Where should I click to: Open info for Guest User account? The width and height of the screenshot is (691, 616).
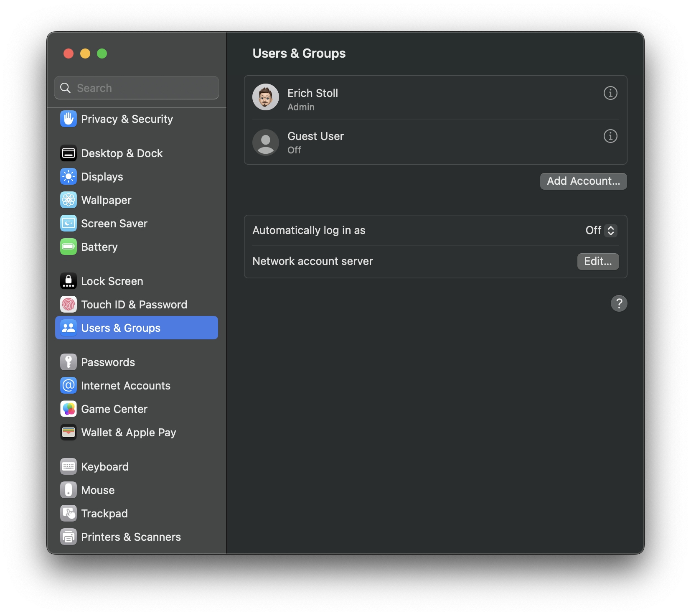point(610,136)
